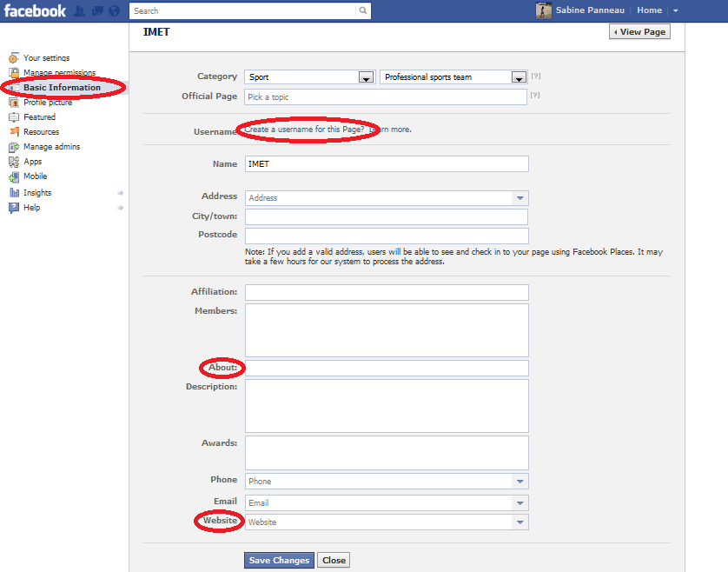Click the Facebook logo

[x=35, y=10]
